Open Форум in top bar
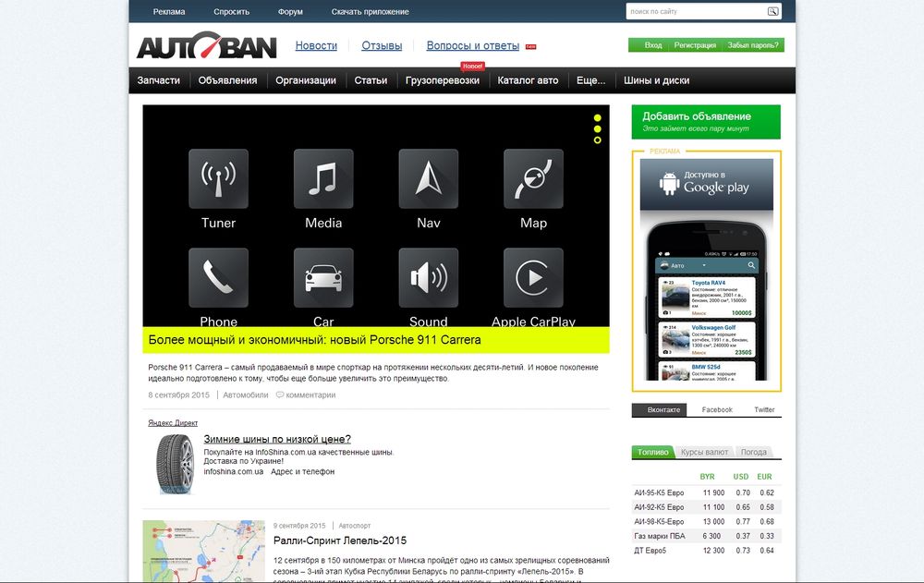 [x=290, y=12]
